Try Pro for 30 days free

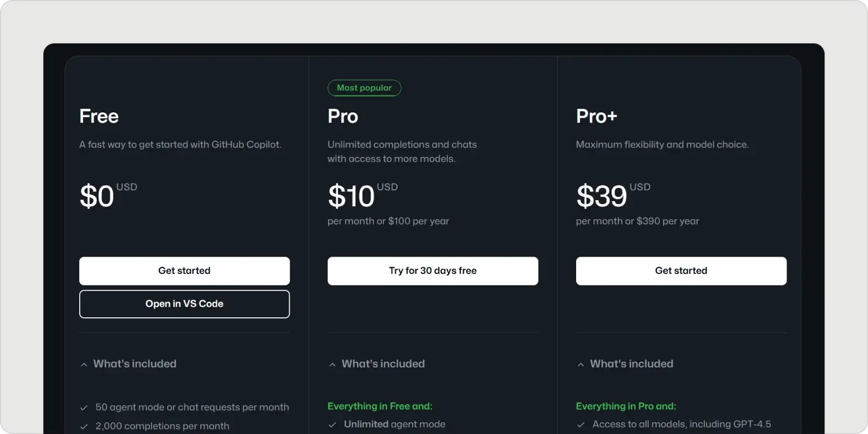(x=432, y=271)
